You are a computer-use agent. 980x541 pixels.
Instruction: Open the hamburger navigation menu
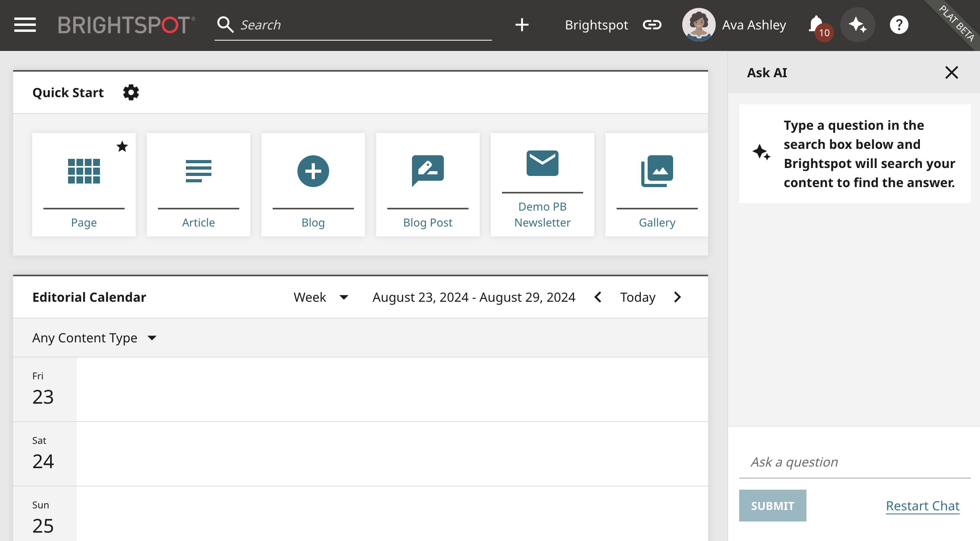25,25
